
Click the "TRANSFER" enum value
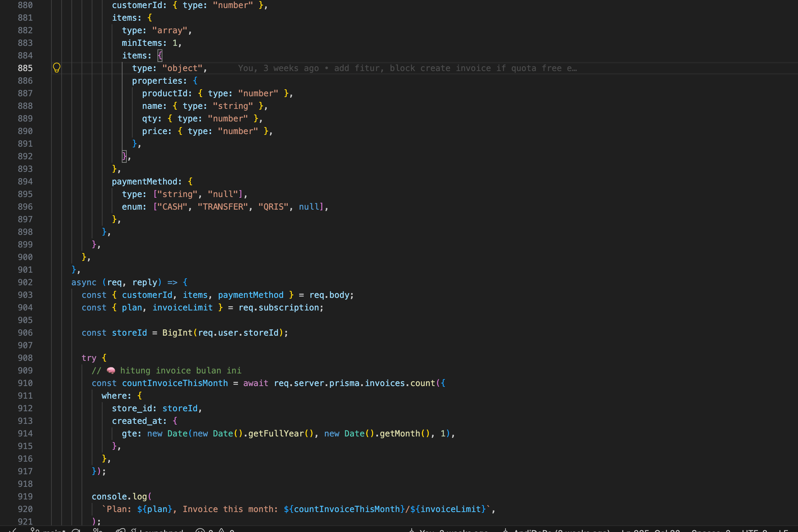(x=223, y=207)
